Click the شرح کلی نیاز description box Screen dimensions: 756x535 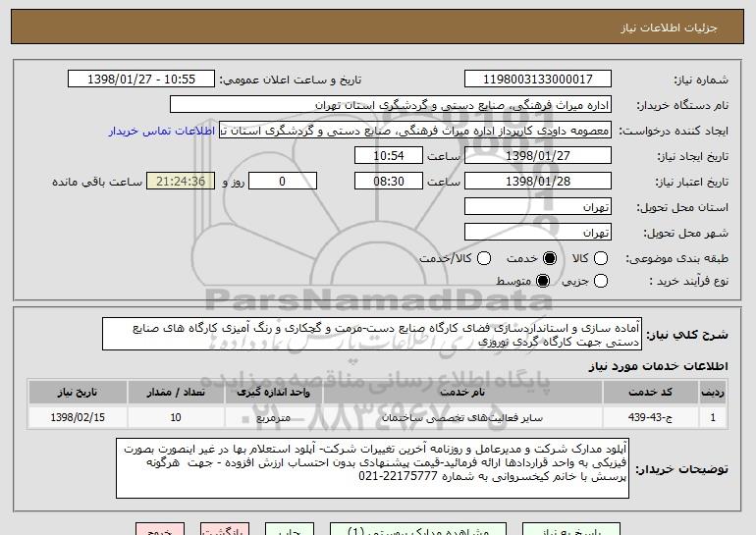click(372, 334)
